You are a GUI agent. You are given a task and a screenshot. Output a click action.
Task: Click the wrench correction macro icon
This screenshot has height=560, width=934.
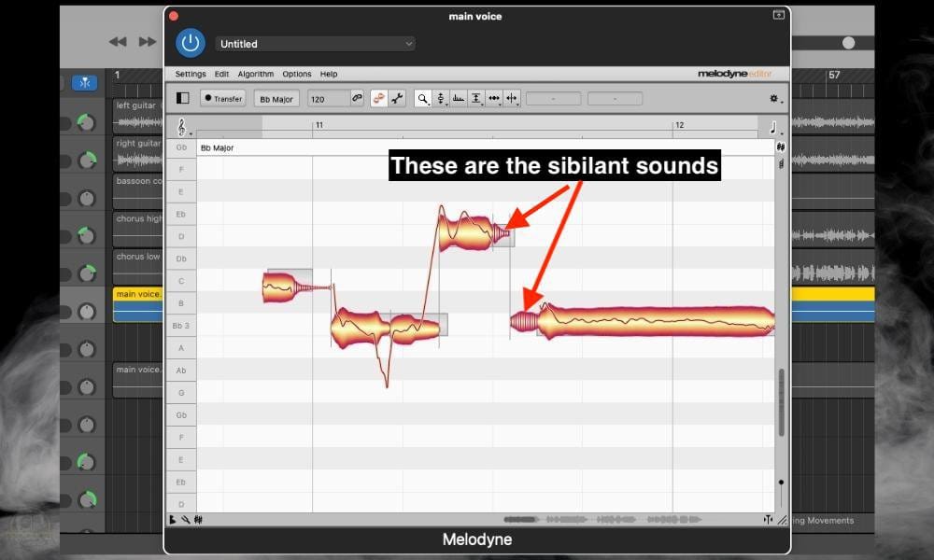pos(397,98)
